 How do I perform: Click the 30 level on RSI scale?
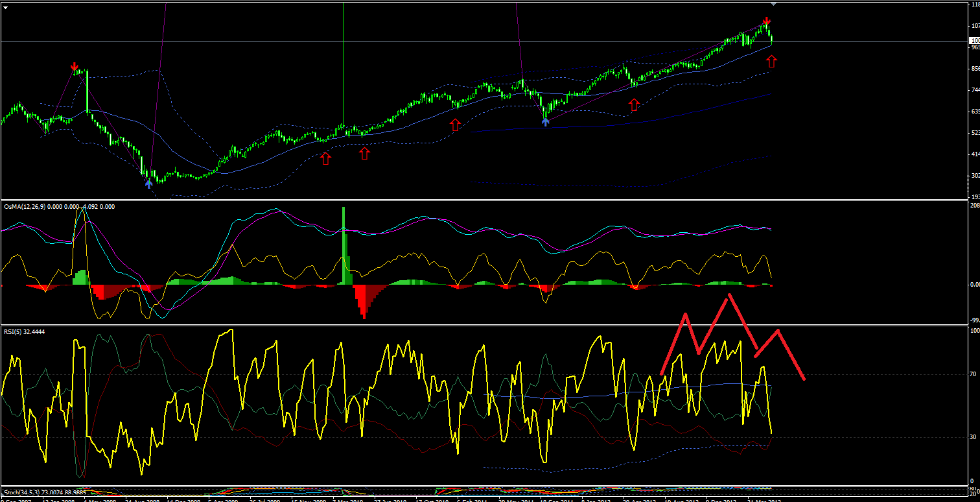pos(972,436)
